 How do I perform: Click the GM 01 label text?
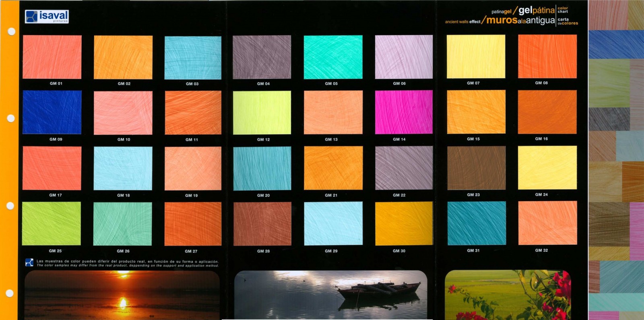pyautogui.click(x=56, y=83)
